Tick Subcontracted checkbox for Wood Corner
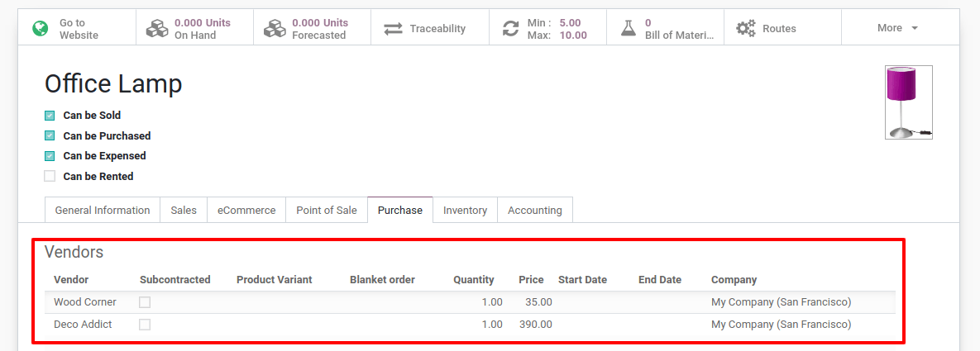Screen dimensions: 980x351 [145, 302]
